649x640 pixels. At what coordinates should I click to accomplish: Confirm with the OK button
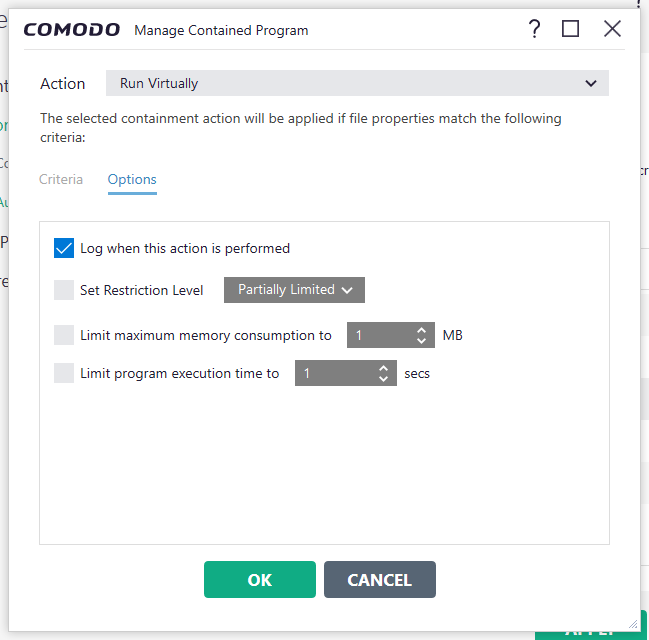click(x=260, y=580)
